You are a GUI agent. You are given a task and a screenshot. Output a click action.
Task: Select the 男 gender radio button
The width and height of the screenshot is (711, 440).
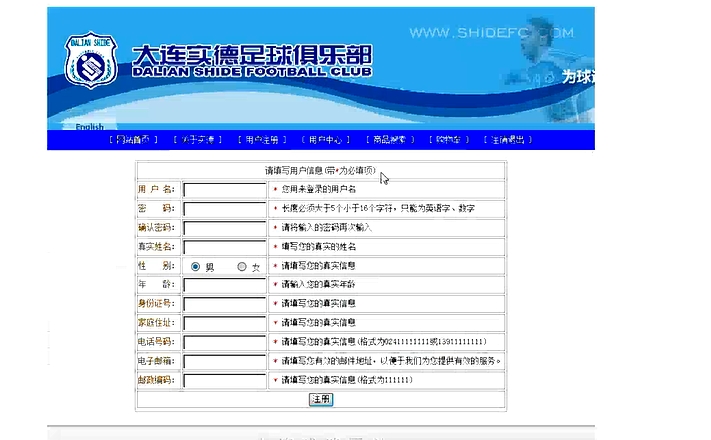coord(195,266)
